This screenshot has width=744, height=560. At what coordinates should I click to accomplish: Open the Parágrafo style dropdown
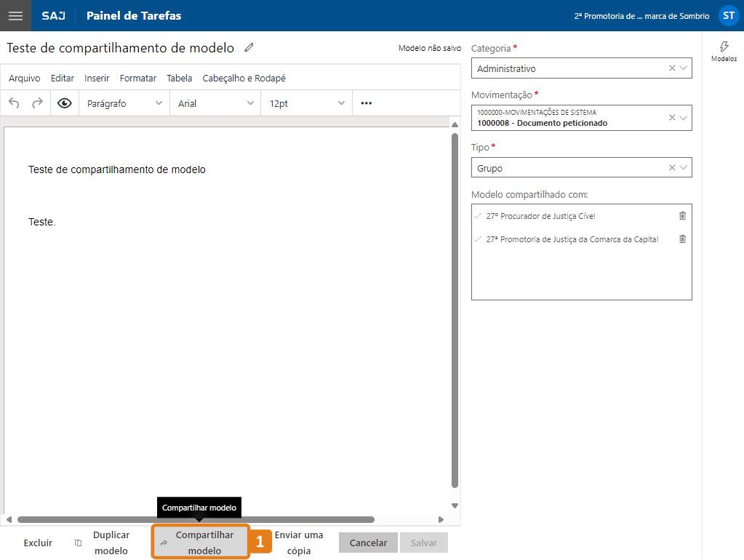point(123,103)
